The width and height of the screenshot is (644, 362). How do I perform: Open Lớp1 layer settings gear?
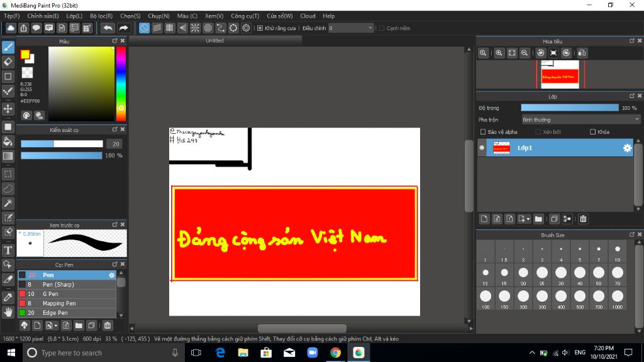point(627,148)
